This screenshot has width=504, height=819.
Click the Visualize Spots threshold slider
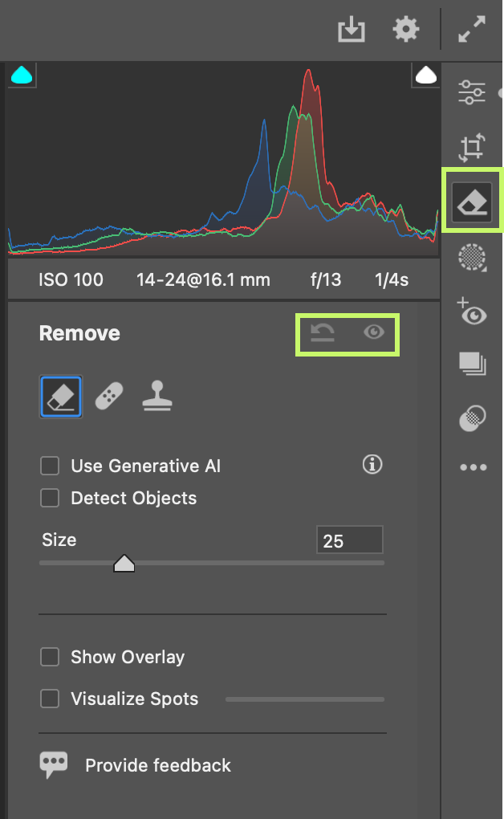coord(305,699)
